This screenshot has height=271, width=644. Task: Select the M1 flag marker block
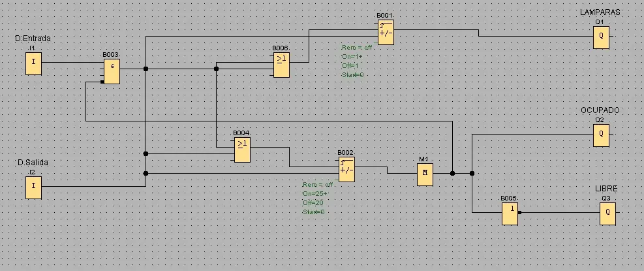[x=425, y=174]
